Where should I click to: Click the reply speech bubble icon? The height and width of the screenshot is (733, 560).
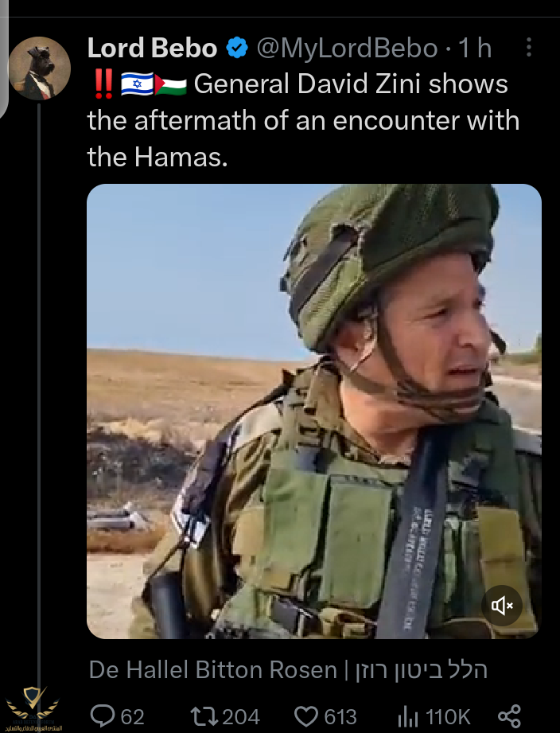pyautogui.click(x=103, y=715)
